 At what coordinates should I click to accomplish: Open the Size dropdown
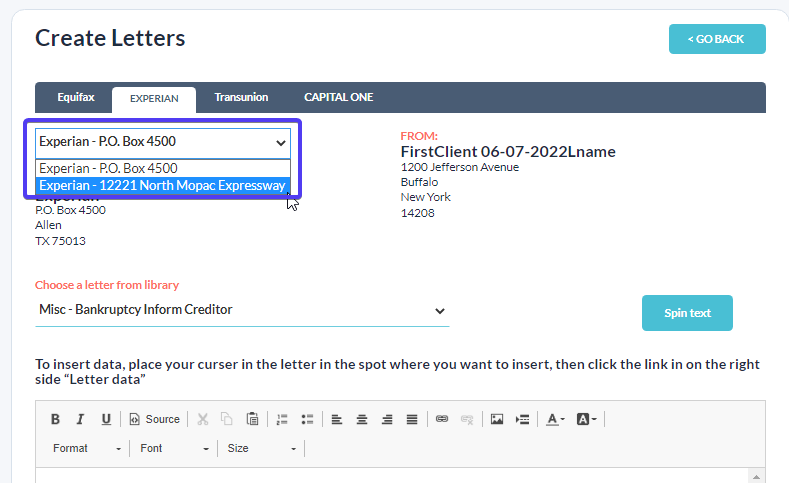[x=262, y=448]
